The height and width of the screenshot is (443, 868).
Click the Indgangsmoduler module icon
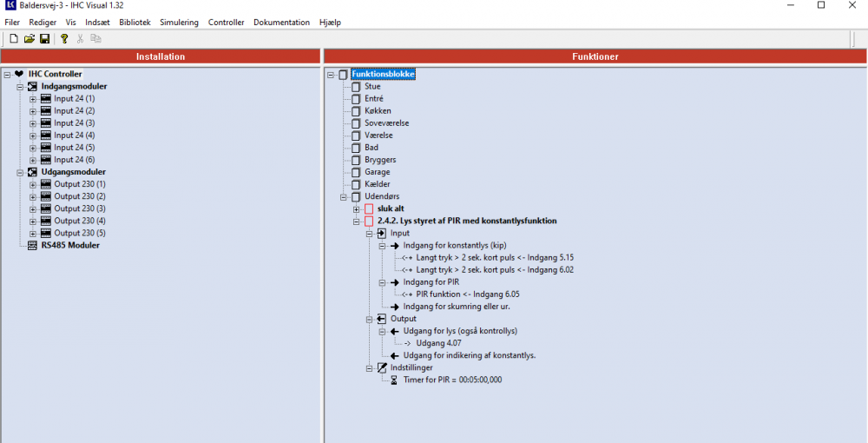pos(33,87)
